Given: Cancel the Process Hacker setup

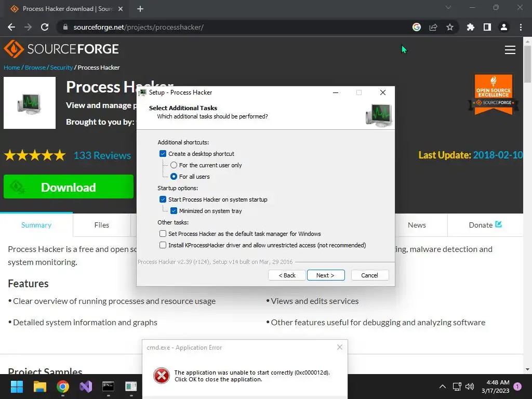Looking at the screenshot, I should click(370, 275).
